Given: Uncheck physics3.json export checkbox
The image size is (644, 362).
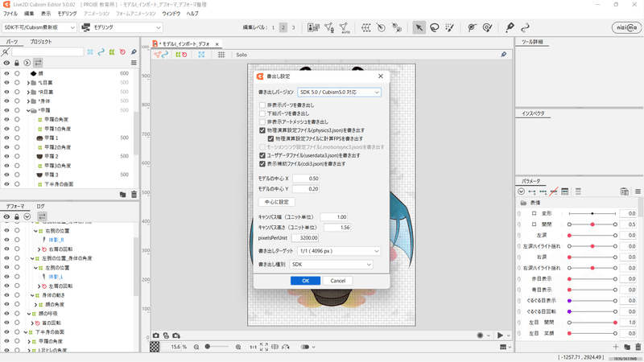Looking at the screenshot, I should pyautogui.click(x=262, y=130).
